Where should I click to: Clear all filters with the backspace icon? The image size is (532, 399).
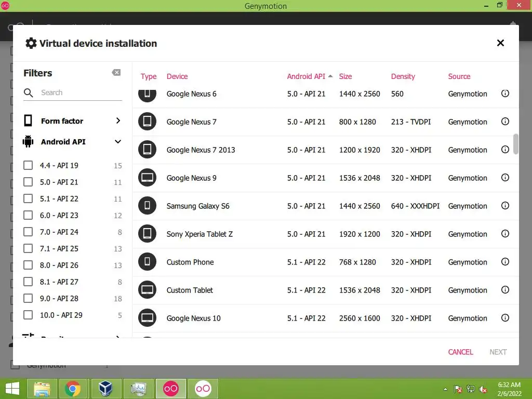[x=116, y=73]
